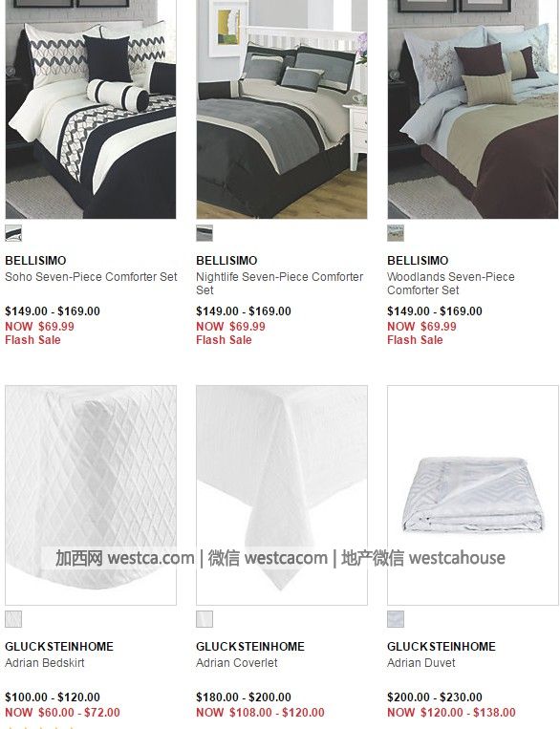Open the Adrian Duvet product link
Image resolution: width=560 pixels, height=729 pixels.
(420, 662)
